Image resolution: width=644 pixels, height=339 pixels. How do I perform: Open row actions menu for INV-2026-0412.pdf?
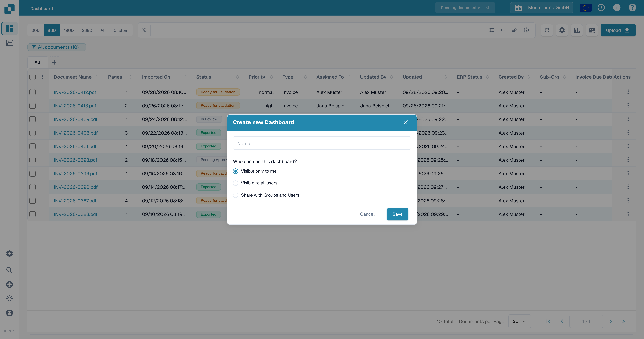[628, 92]
